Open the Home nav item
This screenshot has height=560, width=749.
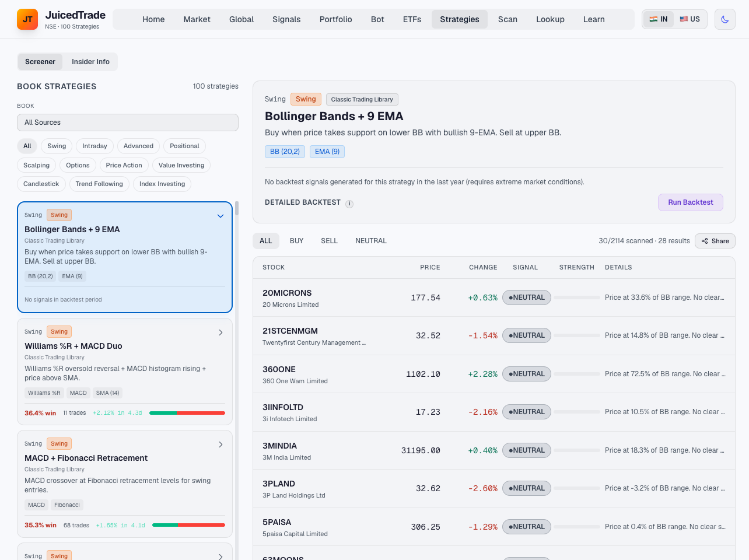[x=153, y=19]
